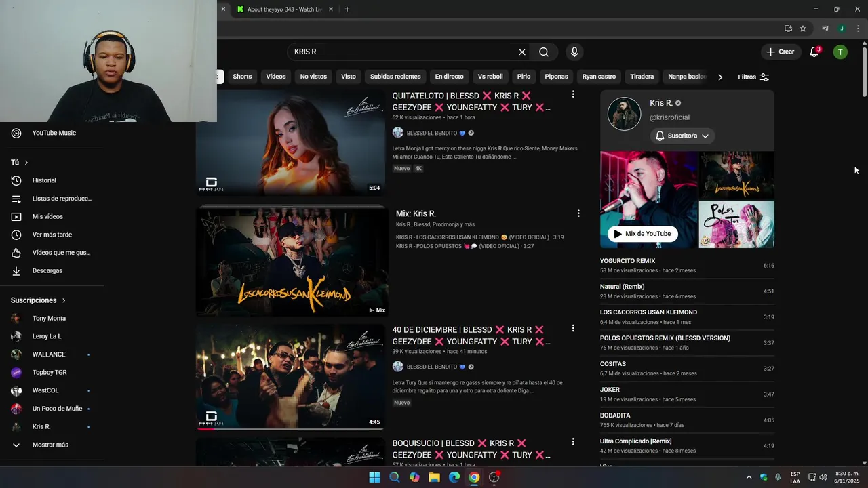Open options menu for 40 DE DICIEMBRE video

point(573,329)
